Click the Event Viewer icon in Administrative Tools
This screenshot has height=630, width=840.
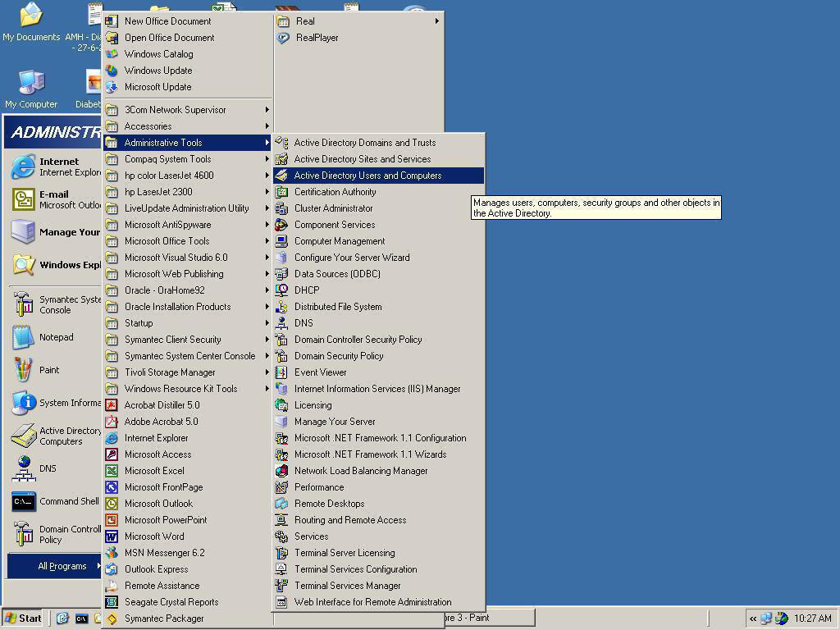(281, 372)
